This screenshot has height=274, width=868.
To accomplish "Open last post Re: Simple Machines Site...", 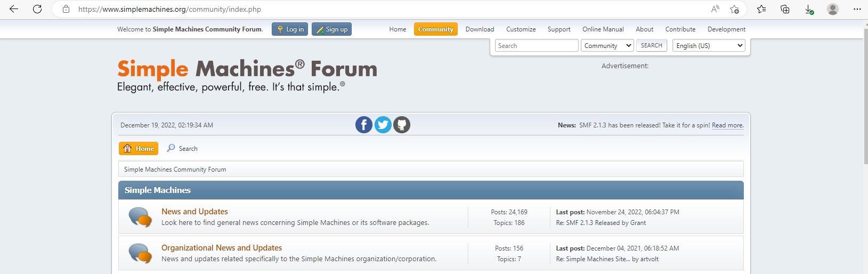I will pyautogui.click(x=593, y=259).
